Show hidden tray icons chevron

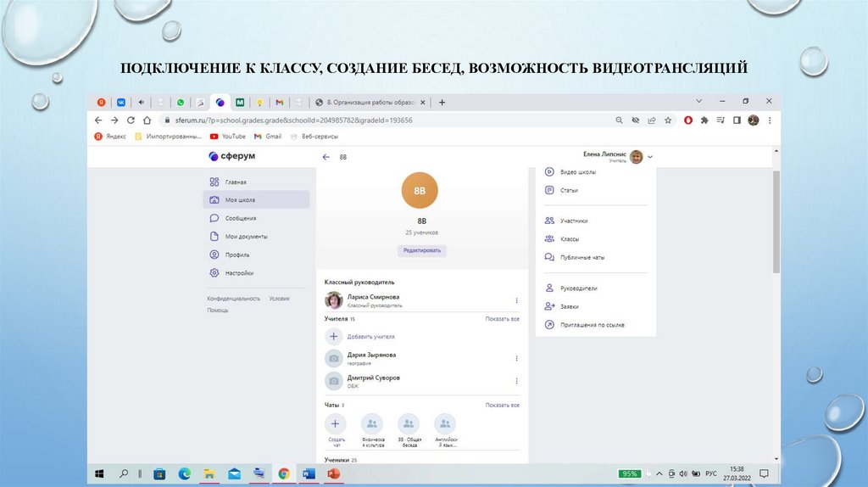tap(659, 473)
